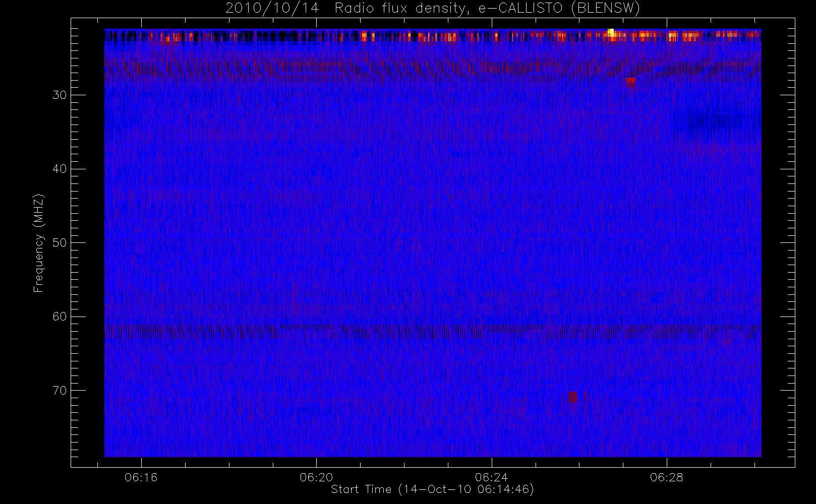Click the 06:20 time tick label

point(316,477)
